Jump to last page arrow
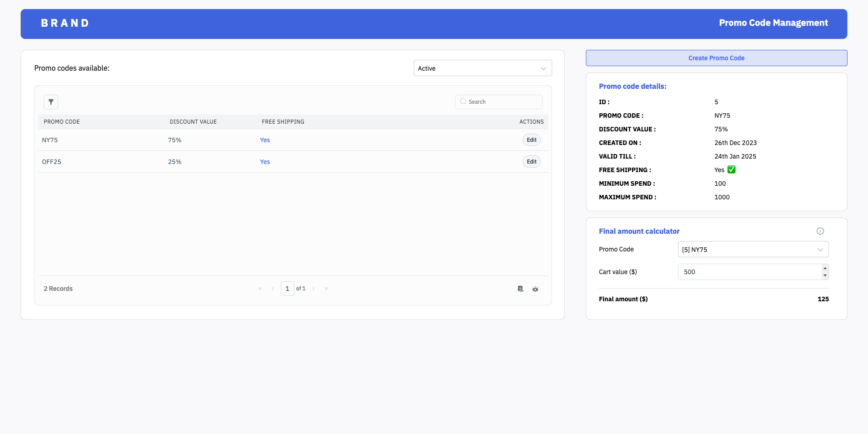 326,289
